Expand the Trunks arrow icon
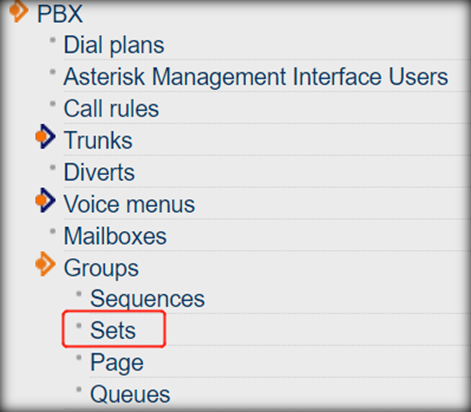 pos(45,136)
